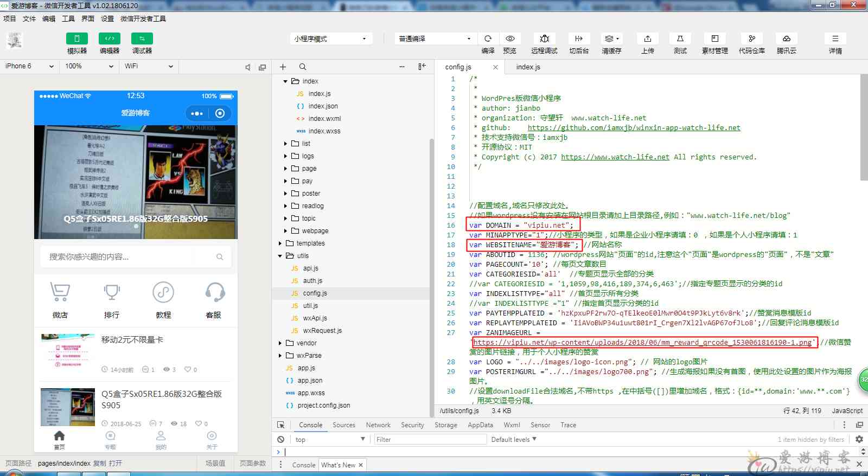The height and width of the screenshot is (476, 868).
Task: Open clear cache (清缓存) layers icon
Action: pyautogui.click(x=611, y=38)
